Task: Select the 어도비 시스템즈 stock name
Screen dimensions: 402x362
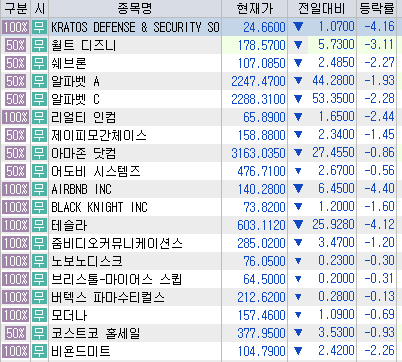Action: click(x=96, y=171)
